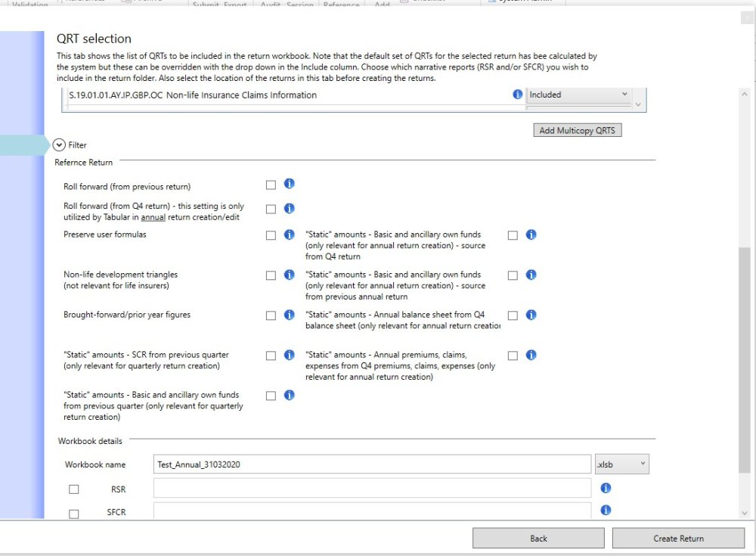The width and height of the screenshot is (756, 556).
Task: Open the info tooltip for S.19.01.01 QRT
Action: click(517, 94)
